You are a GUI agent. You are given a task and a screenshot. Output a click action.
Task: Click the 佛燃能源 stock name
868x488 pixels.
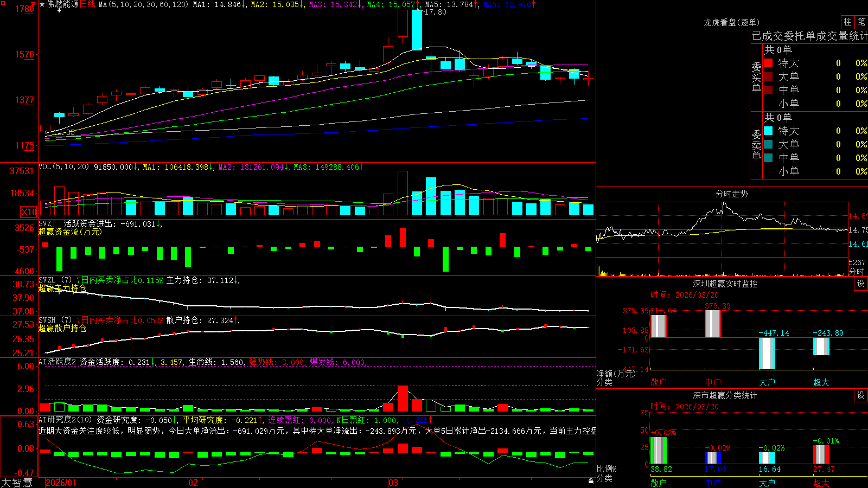click(62, 4)
